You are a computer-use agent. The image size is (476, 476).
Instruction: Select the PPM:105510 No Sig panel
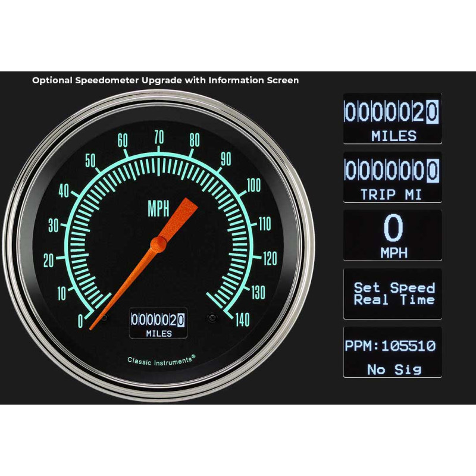[x=392, y=352]
